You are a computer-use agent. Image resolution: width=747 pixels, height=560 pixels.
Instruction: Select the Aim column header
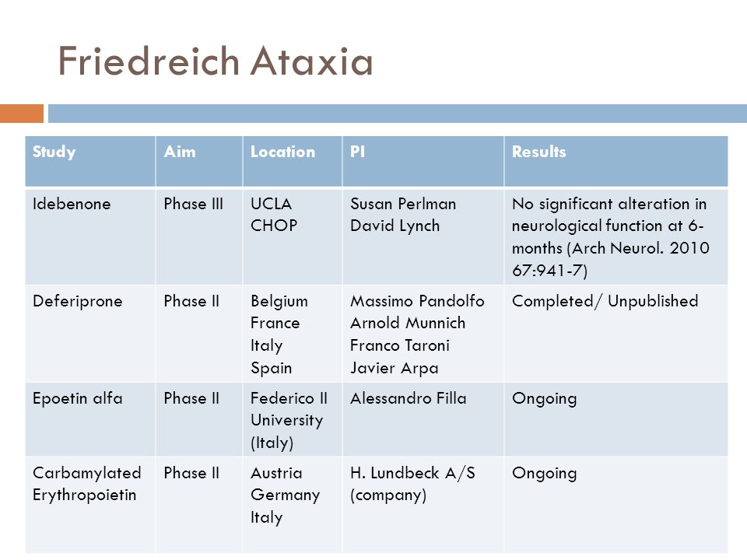[x=199, y=161]
